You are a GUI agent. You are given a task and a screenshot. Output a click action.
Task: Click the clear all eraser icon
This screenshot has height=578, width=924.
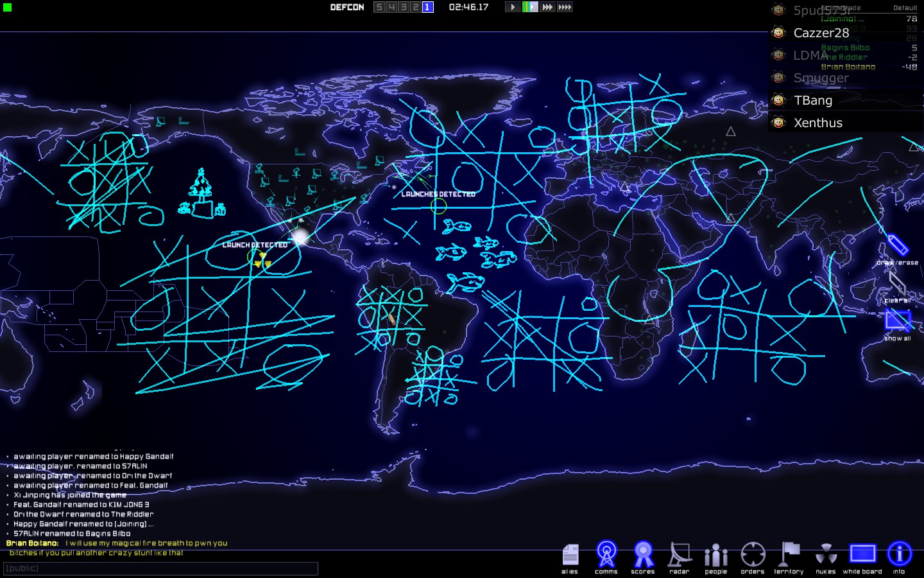click(898, 288)
